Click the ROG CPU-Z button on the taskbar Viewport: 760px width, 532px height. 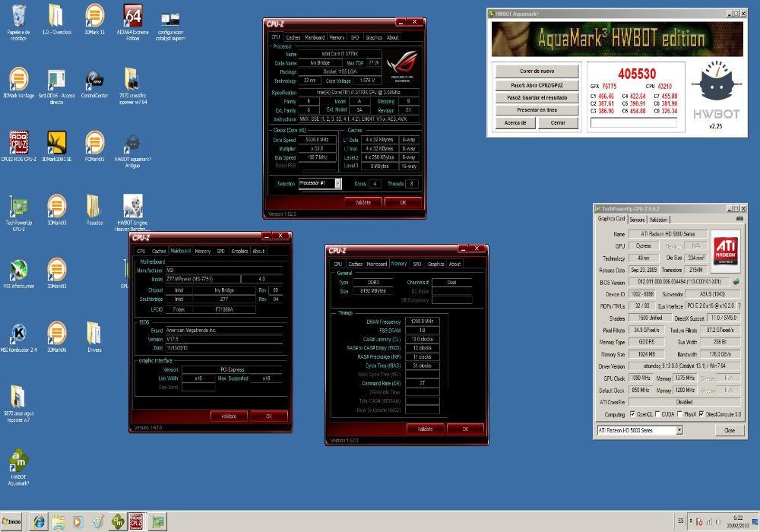click(x=136, y=522)
